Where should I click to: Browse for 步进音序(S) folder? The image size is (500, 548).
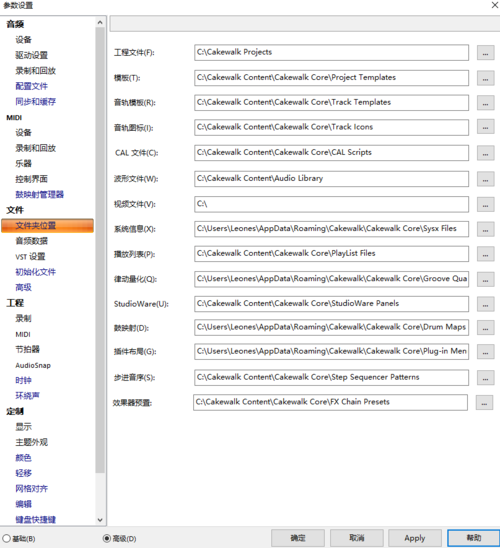(x=485, y=378)
